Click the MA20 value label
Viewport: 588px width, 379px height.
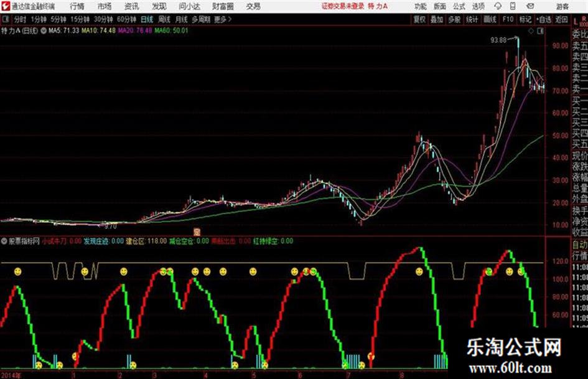[x=135, y=30]
